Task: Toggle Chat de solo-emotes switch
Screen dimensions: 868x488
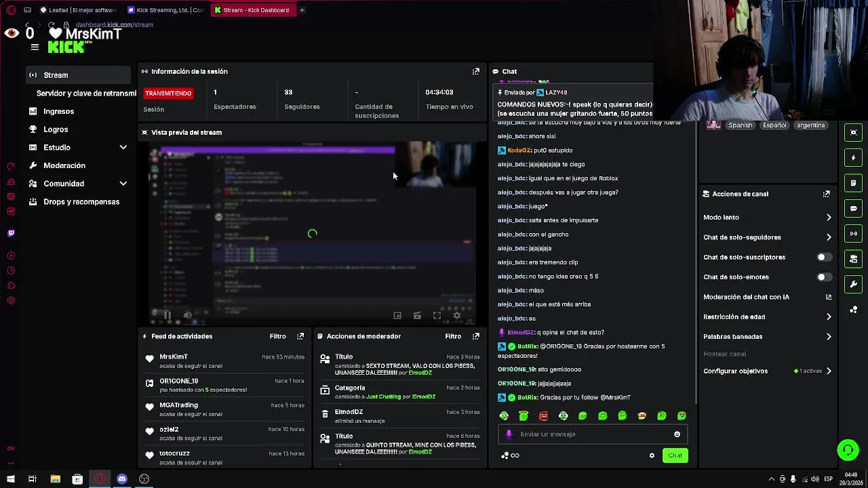Action: 823,277
